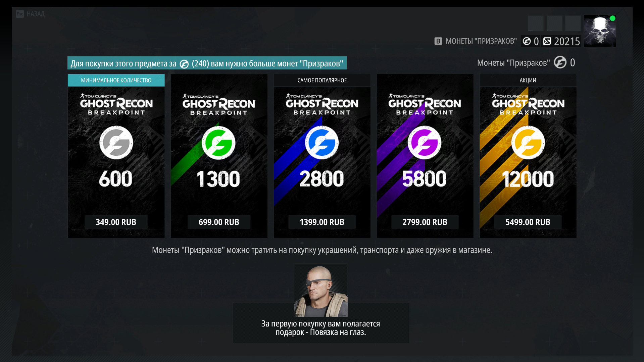Buy the pack for 349.00 RUB
Screen dimensions: 644x362
[x=116, y=222]
